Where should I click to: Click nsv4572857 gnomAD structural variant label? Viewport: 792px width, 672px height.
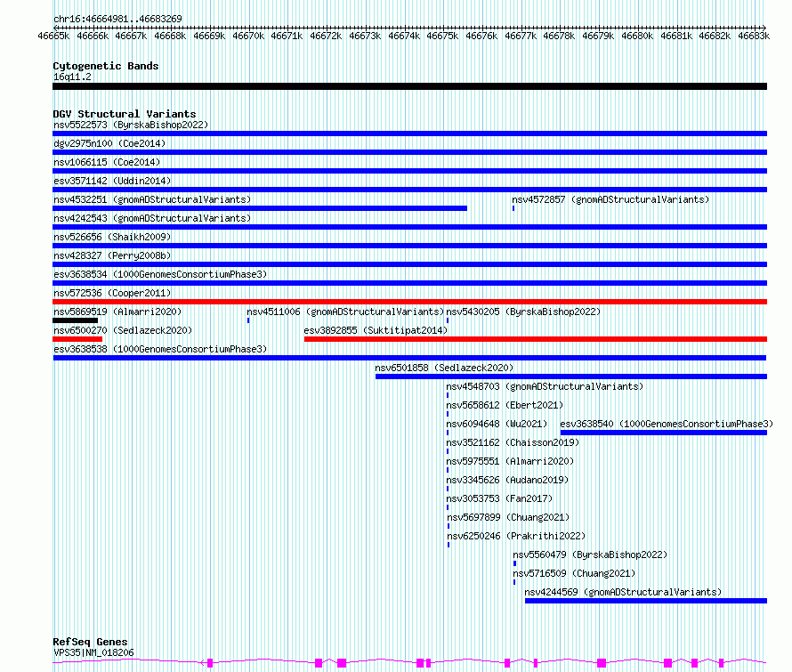tap(610, 199)
